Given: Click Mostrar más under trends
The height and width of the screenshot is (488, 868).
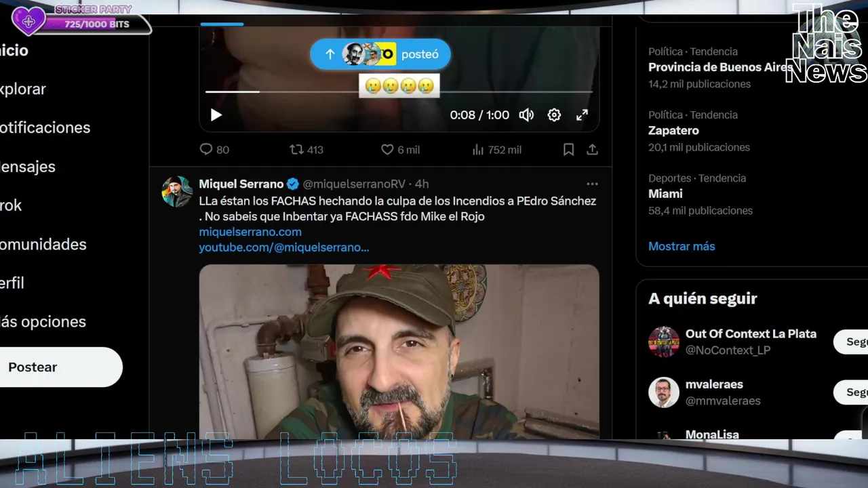Looking at the screenshot, I should click(682, 246).
